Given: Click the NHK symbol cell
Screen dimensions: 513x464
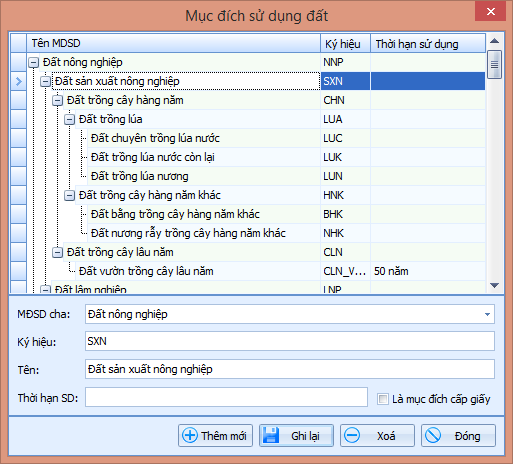Looking at the screenshot, I should pos(345,233).
